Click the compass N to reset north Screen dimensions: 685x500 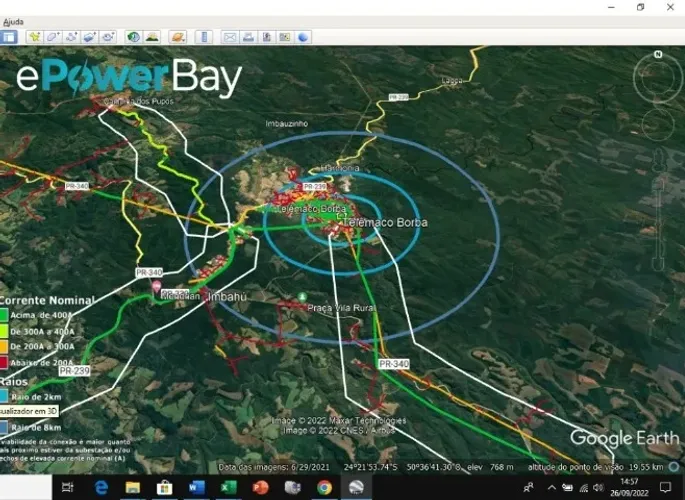[x=658, y=55]
